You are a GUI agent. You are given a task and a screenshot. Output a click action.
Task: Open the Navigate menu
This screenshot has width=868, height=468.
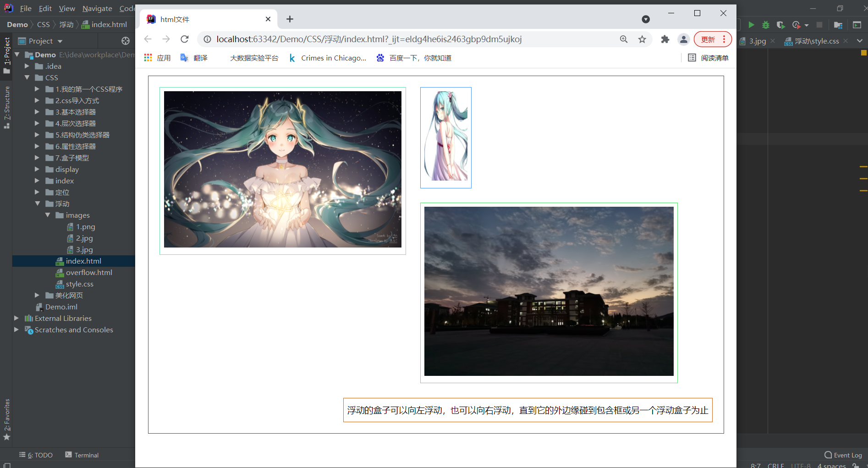[97, 8]
